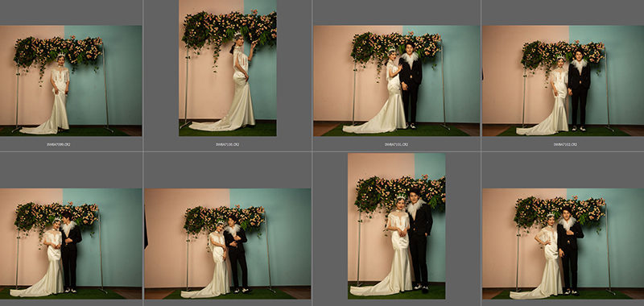The height and width of the screenshot is (306, 644).
Task: Select the 0W8A7099.CR2 bride-alone thumbnail
Action: tap(71, 81)
